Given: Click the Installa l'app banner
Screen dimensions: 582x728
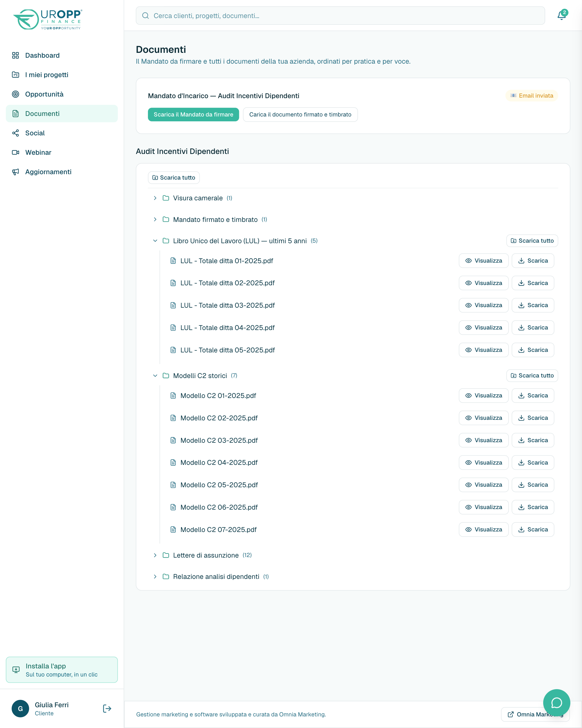Looking at the screenshot, I should pos(62,669).
